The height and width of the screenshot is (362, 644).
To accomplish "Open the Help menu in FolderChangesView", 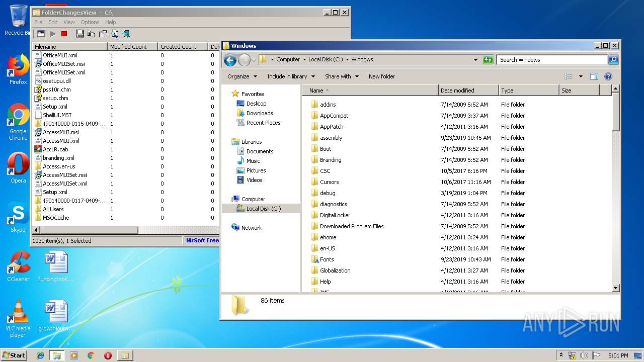I will point(110,22).
